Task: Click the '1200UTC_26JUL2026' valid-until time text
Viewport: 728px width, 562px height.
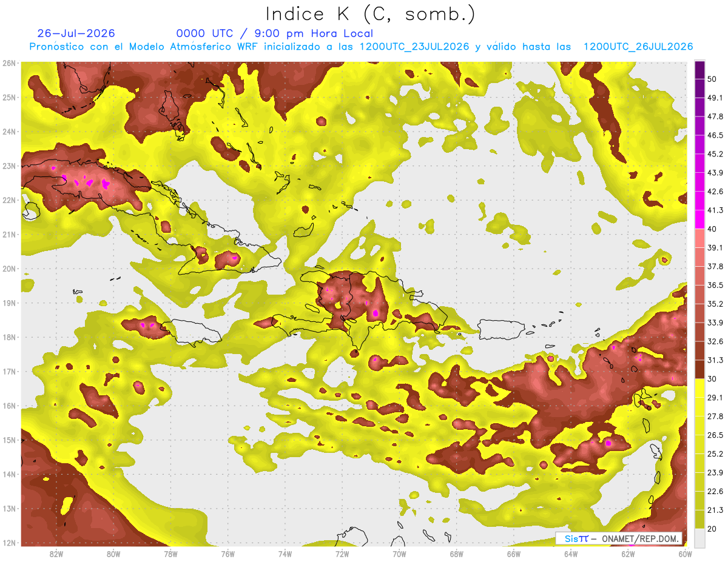Action: pyautogui.click(x=638, y=47)
